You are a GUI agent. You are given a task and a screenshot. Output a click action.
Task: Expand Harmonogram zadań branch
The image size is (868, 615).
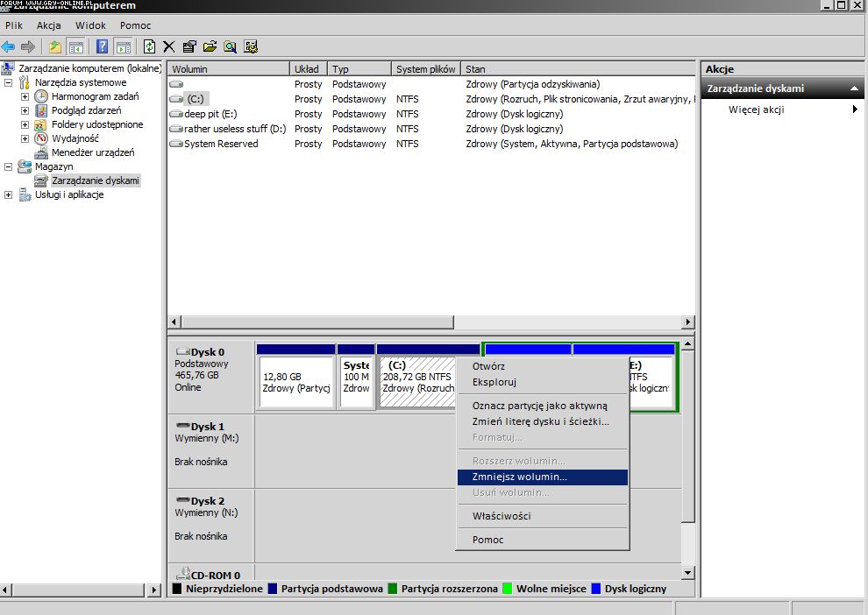(x=25, y=96)
